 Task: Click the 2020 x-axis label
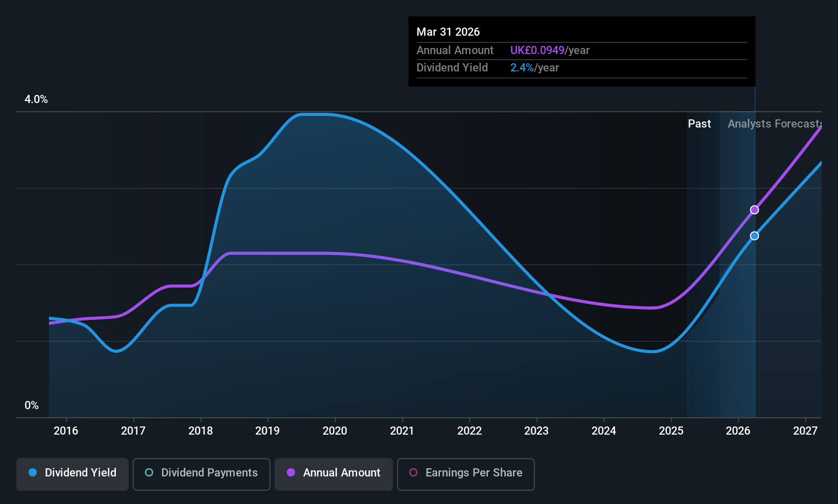click(335, 431)
